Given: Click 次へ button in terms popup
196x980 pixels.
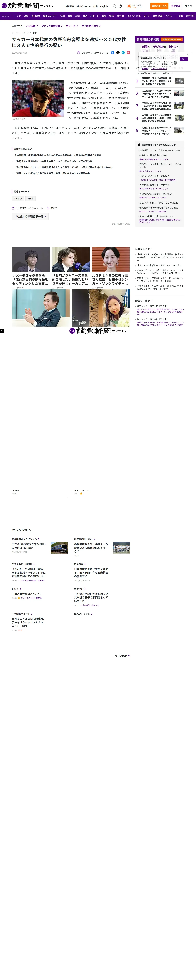Looking at the screenshot, I should coord(184,59).
